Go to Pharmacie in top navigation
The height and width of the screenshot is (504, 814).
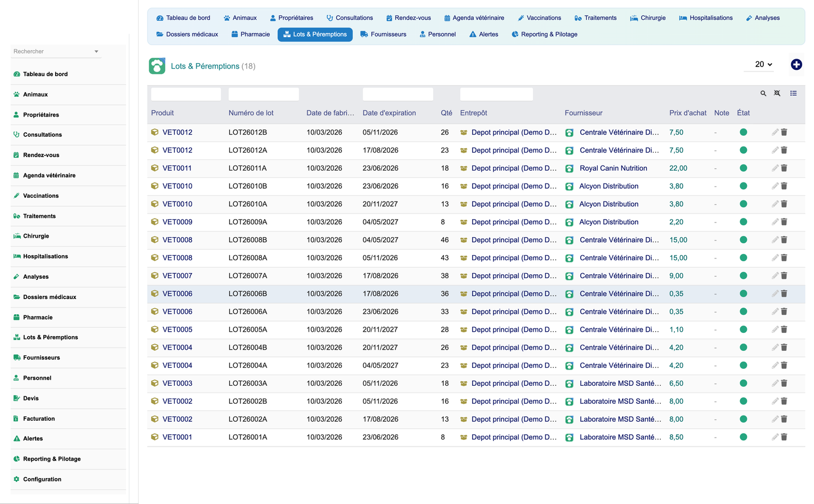(x=251, y=34)
